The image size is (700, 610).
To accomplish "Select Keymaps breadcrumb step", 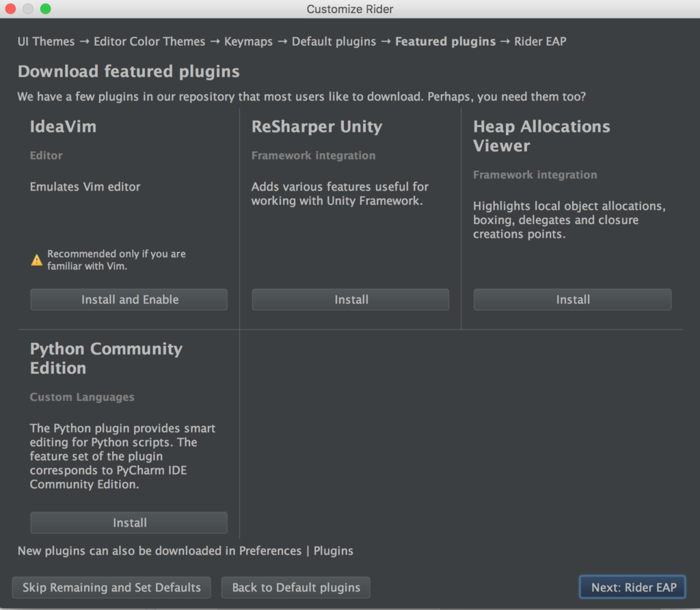I will tap(248, 42).
